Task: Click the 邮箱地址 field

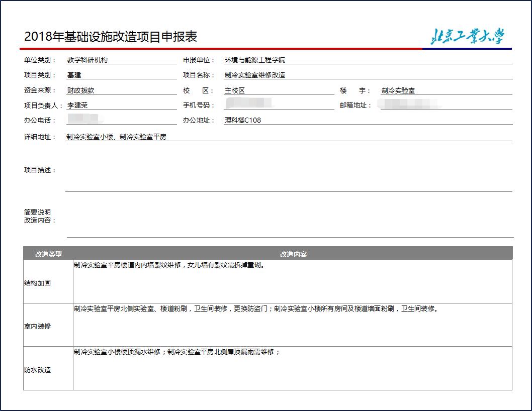Action: [446, 105]
